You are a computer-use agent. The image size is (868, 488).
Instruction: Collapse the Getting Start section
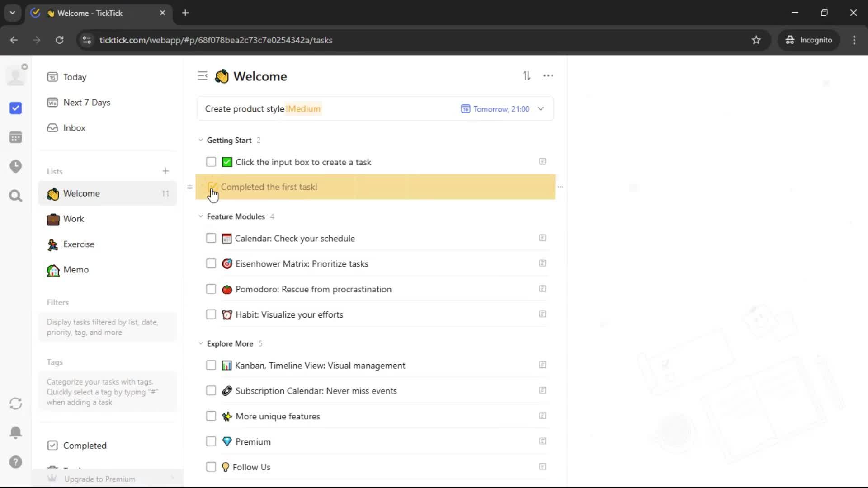[201, 140]
